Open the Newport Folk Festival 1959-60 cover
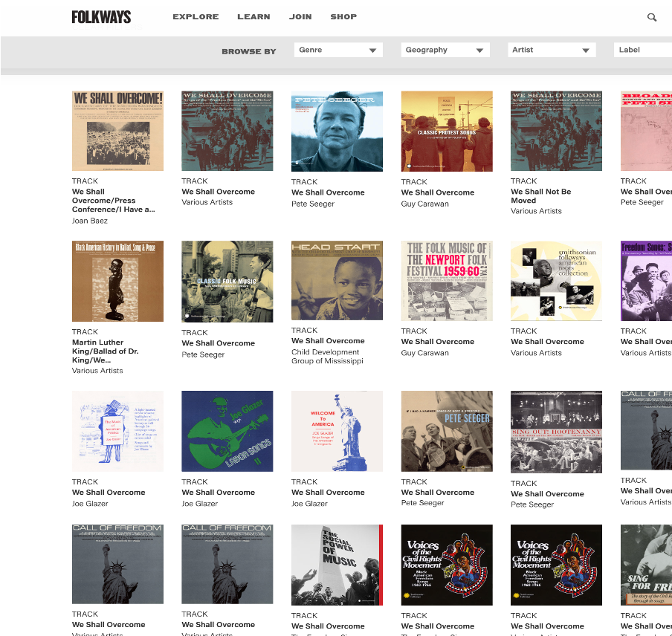The image size is (672, 636). pyautogui.click(x=447, y=281)
